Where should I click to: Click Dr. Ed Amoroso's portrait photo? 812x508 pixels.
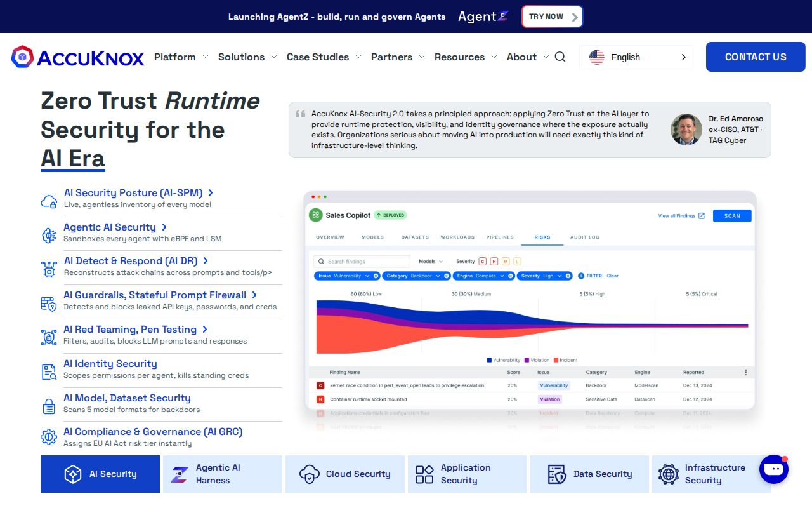pos(686,130)
